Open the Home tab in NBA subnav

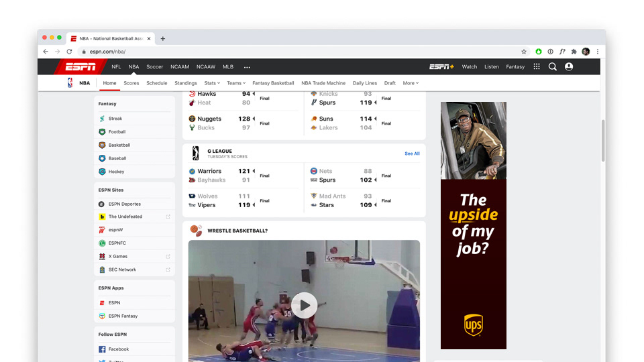tap(109, 83)
